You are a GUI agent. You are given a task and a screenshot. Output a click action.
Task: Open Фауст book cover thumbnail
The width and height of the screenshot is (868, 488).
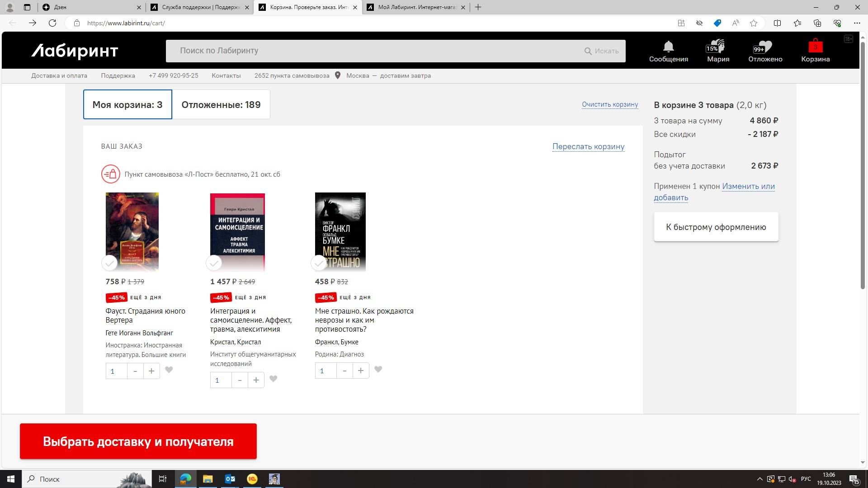[132, 232]
